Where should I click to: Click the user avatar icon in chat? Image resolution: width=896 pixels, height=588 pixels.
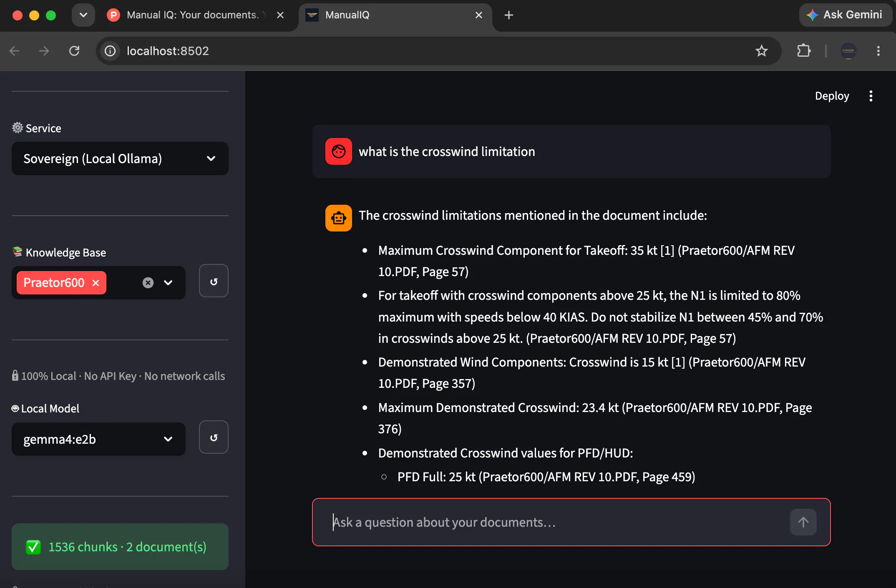tap(339, 151)
